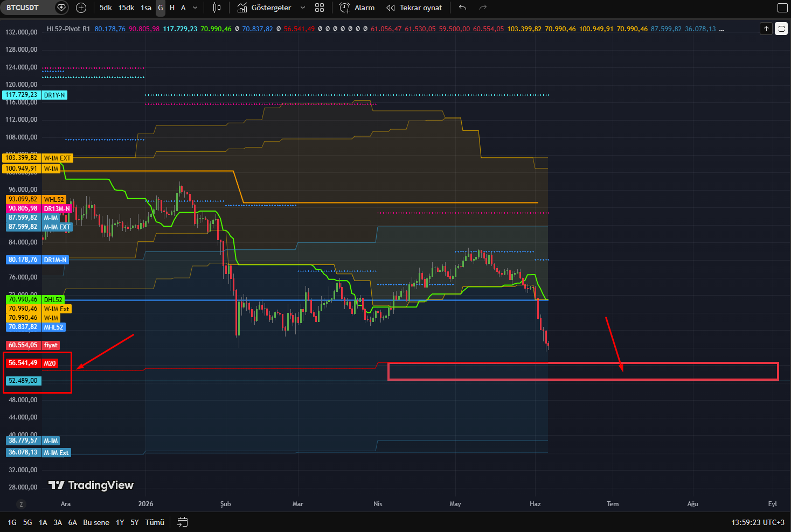
Task: Click the 103.399,82 W-IM EXT label
Action: (x=38, y=158)
